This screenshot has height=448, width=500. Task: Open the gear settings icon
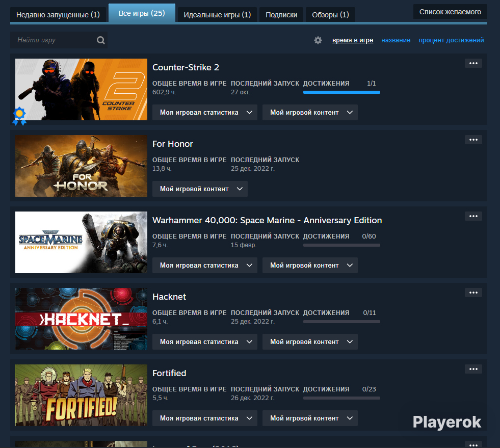coord(318,40)
